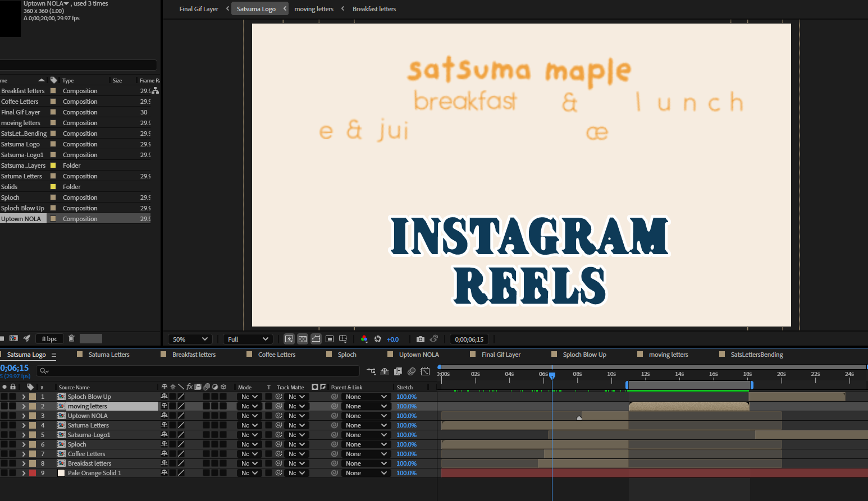Click the Reset Exposure aperture icon
868x501 pixels.
(x=378, y=339)
